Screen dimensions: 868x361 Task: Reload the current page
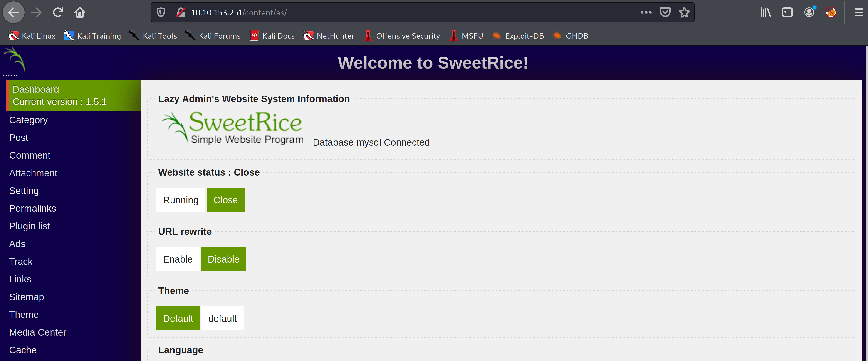coord(58,12)
